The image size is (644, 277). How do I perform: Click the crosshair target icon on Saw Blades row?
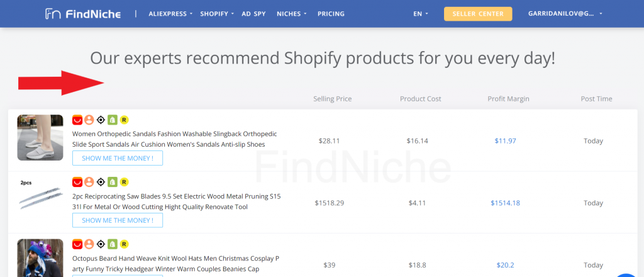pyautogui.click(x=101, y=182)
